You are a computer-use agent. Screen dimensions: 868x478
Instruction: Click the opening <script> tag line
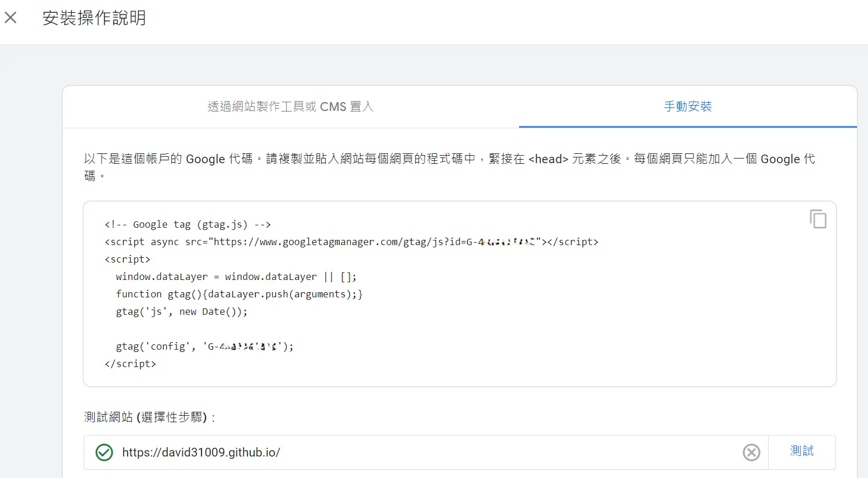pos(127,260)
